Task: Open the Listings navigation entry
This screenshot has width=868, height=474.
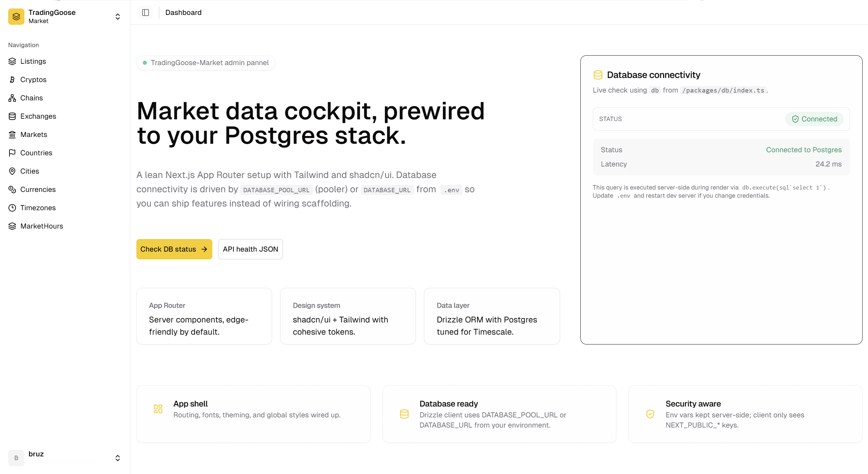Action: click(x=33, y=61)
